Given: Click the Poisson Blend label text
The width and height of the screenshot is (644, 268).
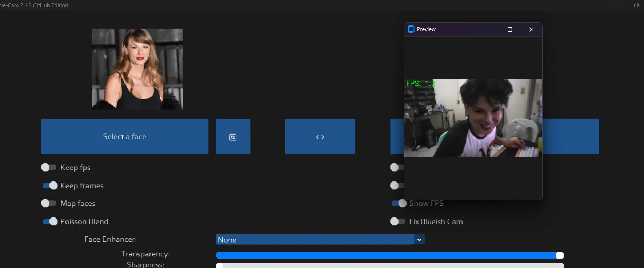Looking at the screenshot, I should [84, 221].
